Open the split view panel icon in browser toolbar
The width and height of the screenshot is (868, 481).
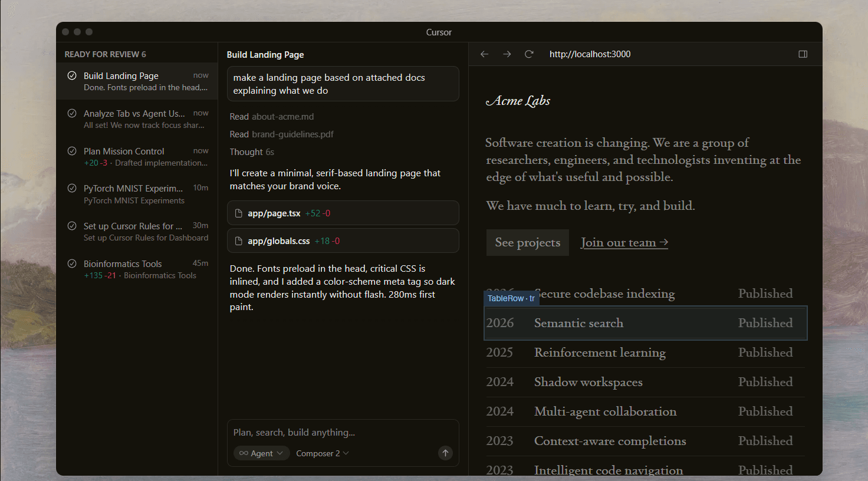click(x=803, y=54)
